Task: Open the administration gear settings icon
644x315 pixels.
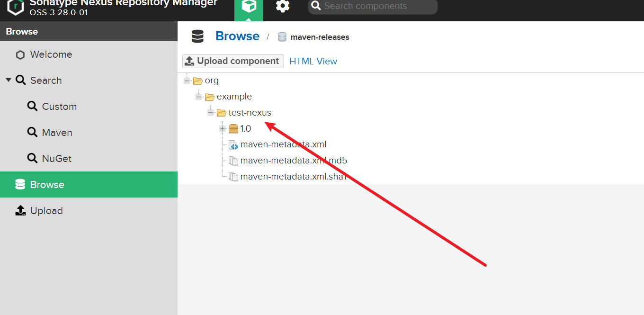Action: 283,7
